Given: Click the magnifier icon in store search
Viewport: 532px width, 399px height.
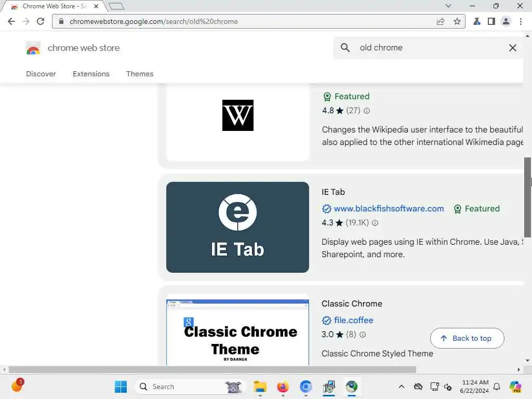Looking at the screenshot, I should (345, 47).
